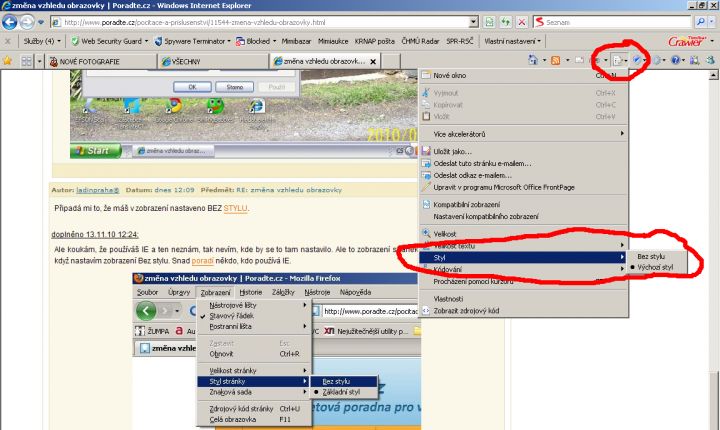Click the blue Help question mark icon
The width and height of the screenshot is (720, 430).
pos(675,60)
